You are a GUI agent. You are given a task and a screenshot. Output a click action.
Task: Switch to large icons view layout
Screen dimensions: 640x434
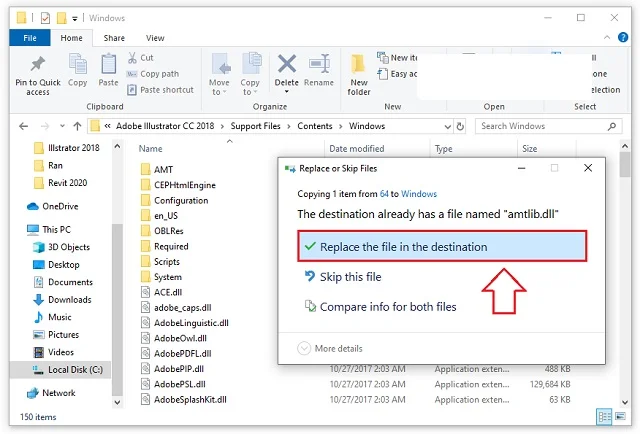click(620, 417)
